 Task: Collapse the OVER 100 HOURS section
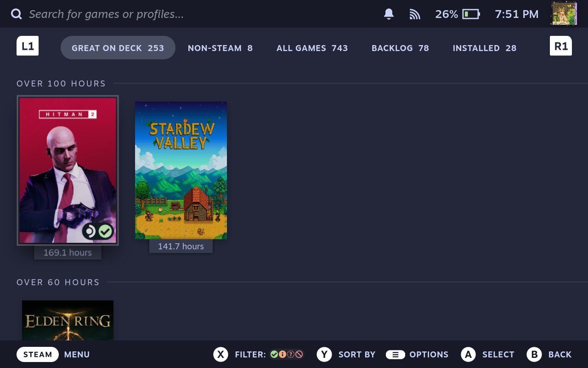click(61, 83)
